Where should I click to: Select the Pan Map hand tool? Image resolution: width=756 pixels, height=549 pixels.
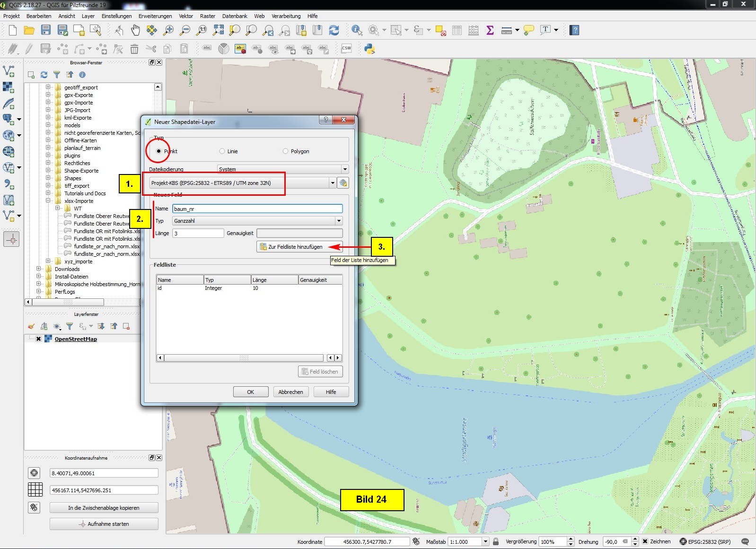coord(135,30)
